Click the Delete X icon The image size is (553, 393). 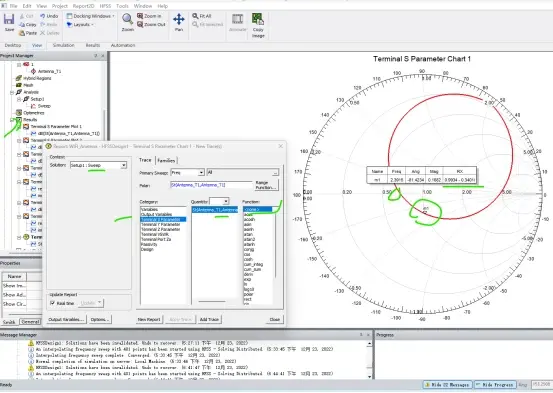(x=43, y=33)
